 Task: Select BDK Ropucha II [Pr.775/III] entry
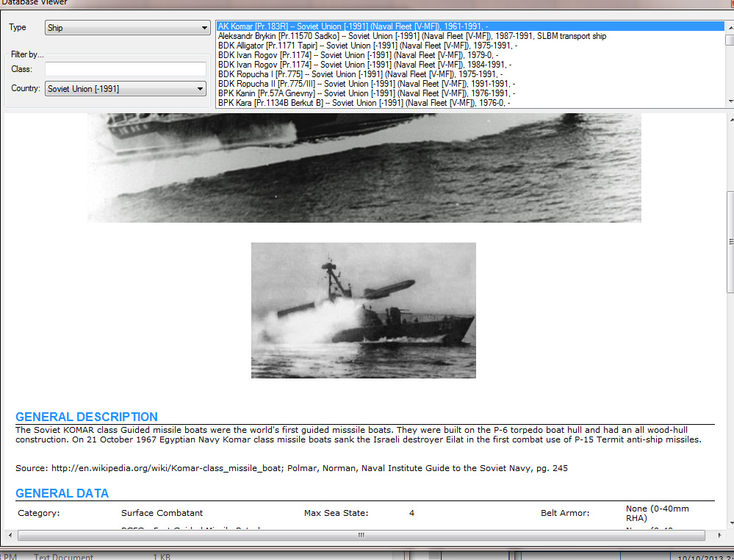pos(470,84)
